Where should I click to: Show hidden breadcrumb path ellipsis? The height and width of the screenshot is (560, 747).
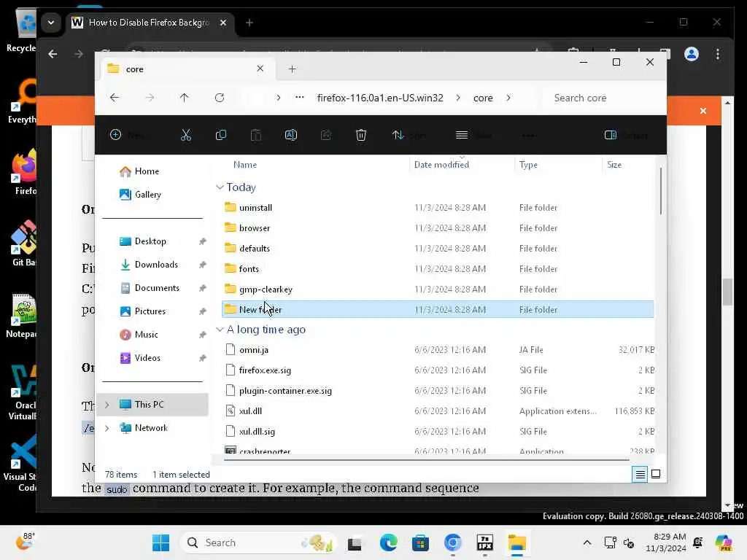299,98
